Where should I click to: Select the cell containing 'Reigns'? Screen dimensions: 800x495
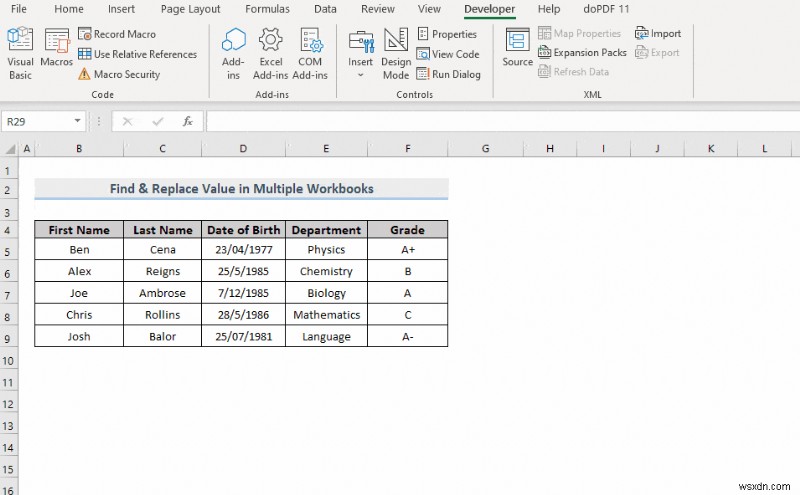[x=163, y=271]
